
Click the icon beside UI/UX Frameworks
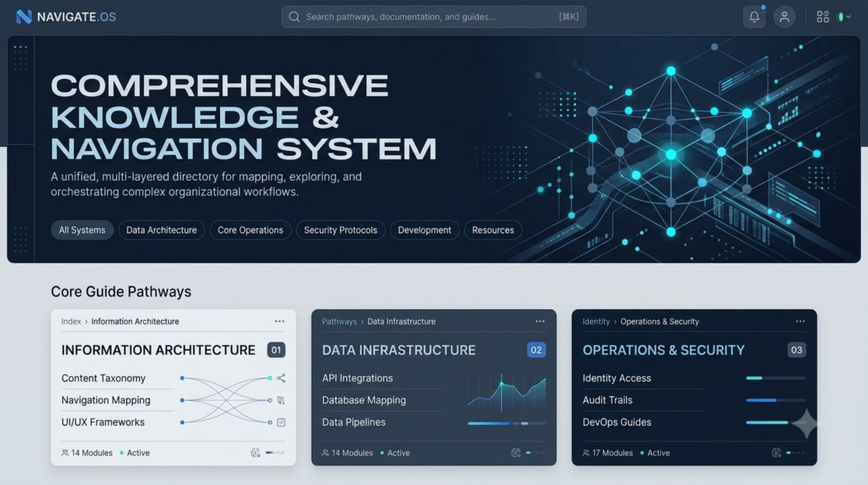281,423
